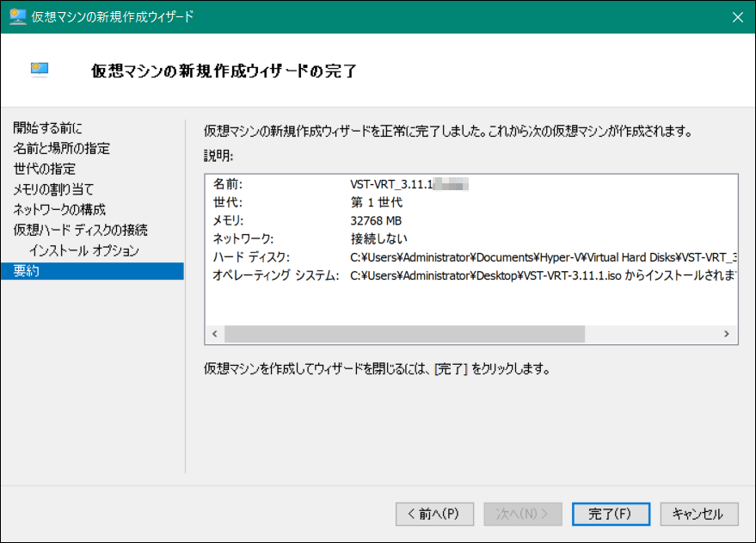Click the memory value 32768 MB
The width and height of the screenshot is (756, 543).
pyautogui.click(x=376, y=221)
